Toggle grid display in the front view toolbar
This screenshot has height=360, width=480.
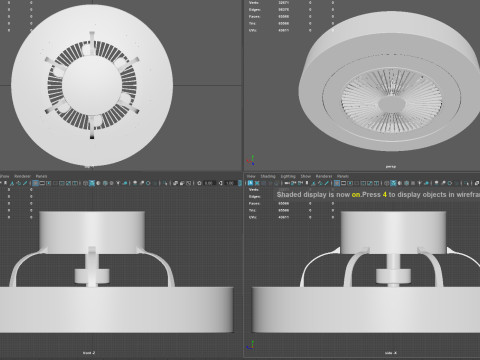coord(35,183)
